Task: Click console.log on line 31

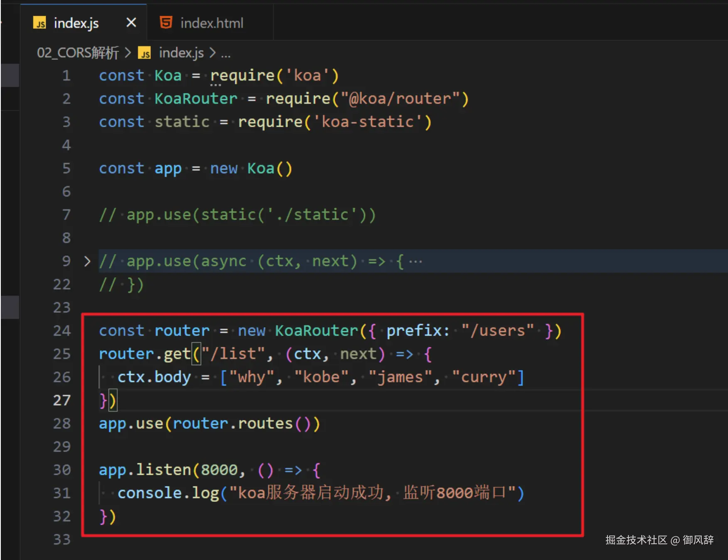Action: (168, 493)
